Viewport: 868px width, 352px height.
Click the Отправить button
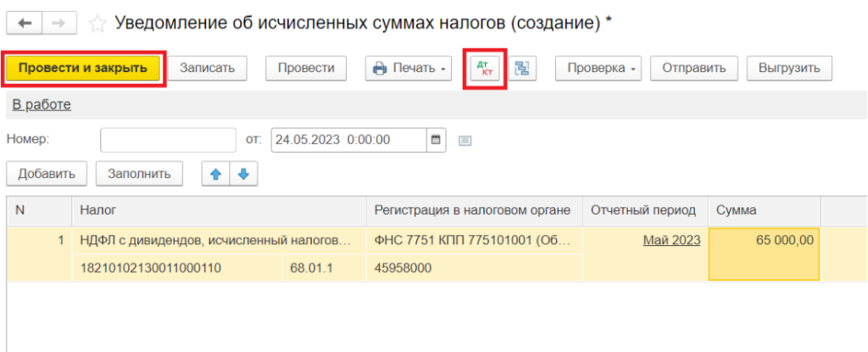pyautogui.click(x=693, y=69)
